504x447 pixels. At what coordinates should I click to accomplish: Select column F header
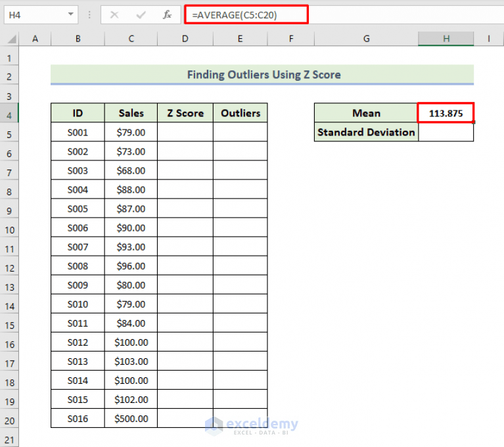pos(291,39)
